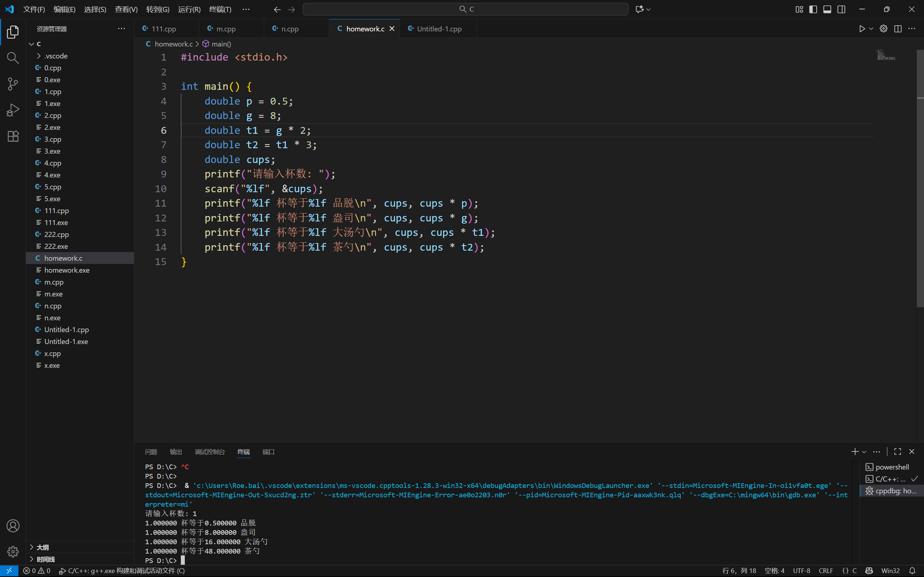
Task: Open the Search view in activity bar
Action: 13,58
